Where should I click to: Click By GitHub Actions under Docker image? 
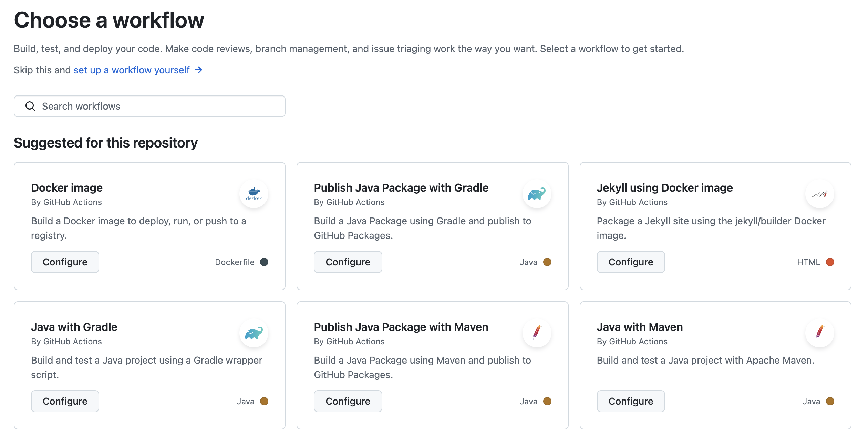(66, 202)
